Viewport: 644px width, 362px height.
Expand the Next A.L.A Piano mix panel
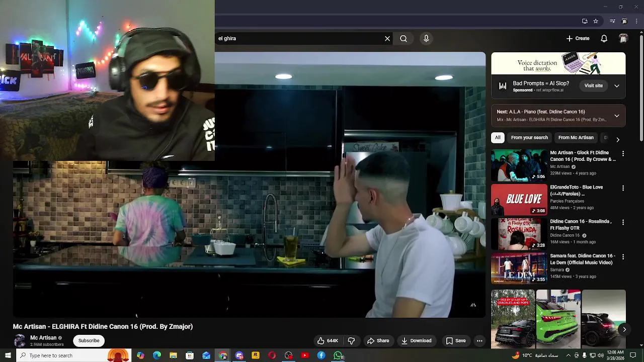pyautogui.click(x=617, y=116)
